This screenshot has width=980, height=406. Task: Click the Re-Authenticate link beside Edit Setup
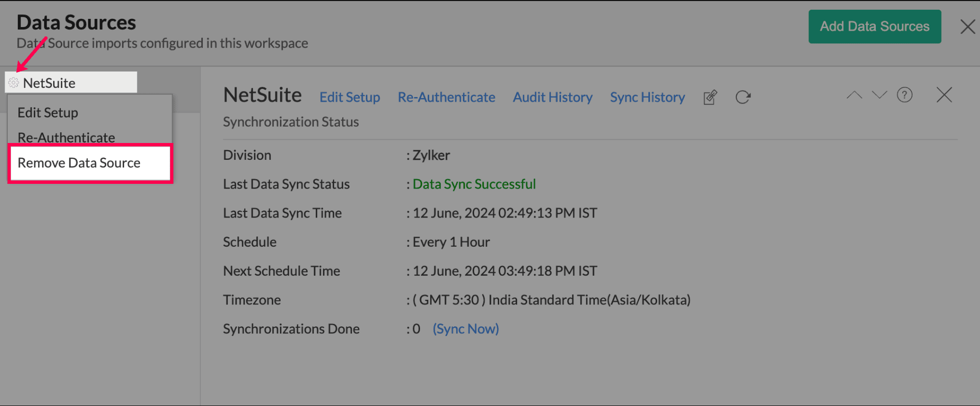click(x=446, y=97)
